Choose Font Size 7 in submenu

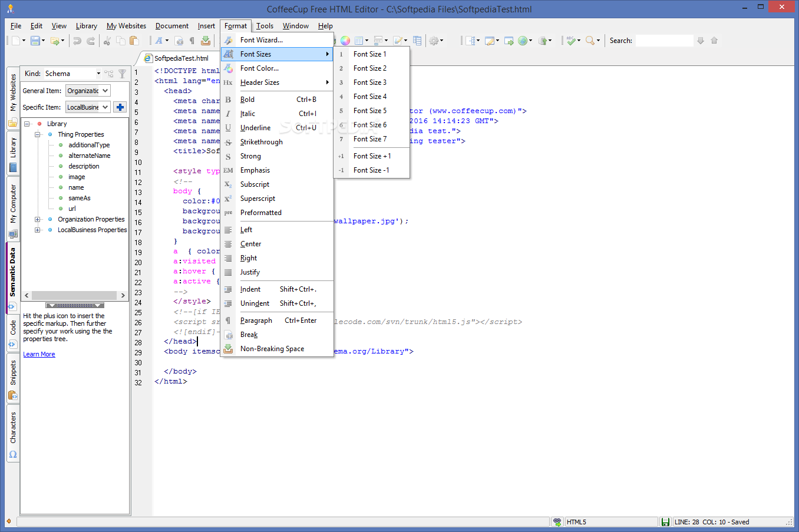tap(371, 139)
